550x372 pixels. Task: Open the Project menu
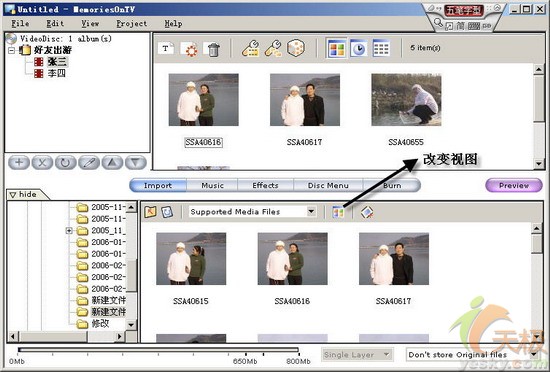point(132,24)
